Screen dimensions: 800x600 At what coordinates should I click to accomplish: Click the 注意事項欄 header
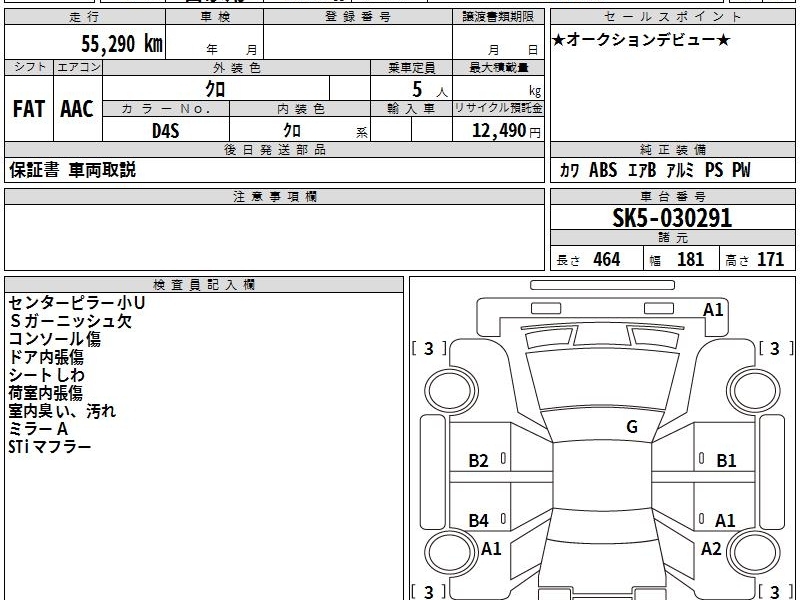click(x=274, y=196)
